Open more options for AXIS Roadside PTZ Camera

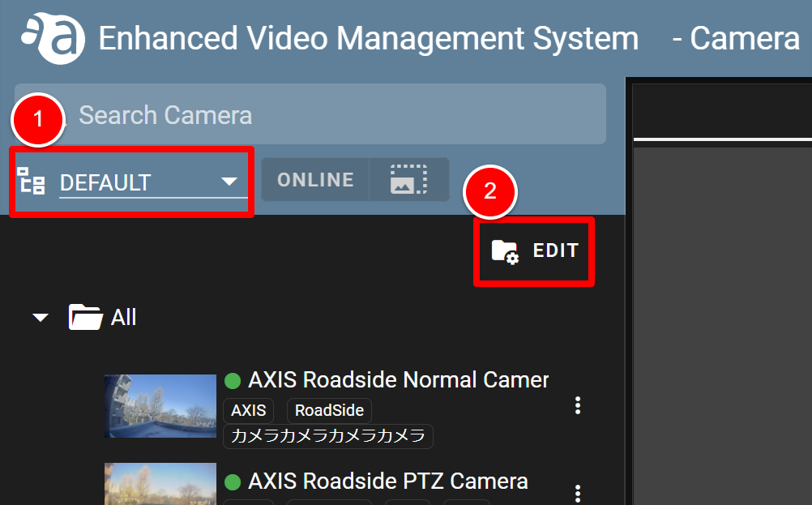point(578,494)
